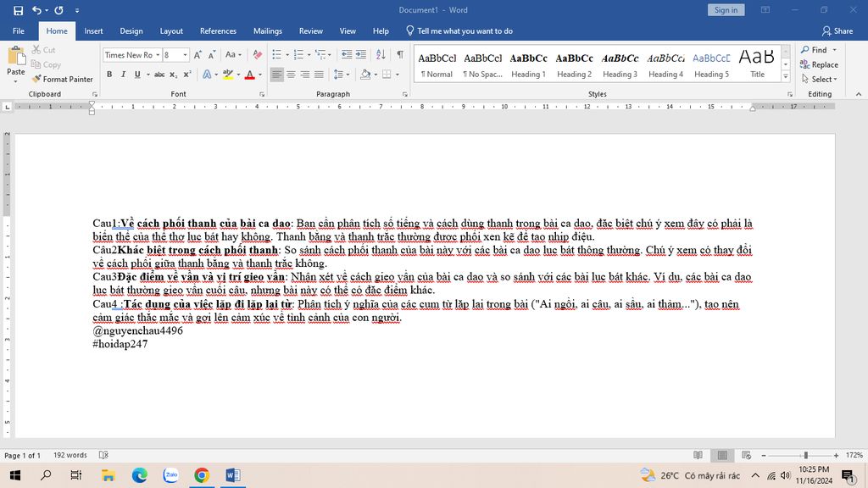Save the document using the quick access icon
The image size is (868, 488).
point(18,10)
